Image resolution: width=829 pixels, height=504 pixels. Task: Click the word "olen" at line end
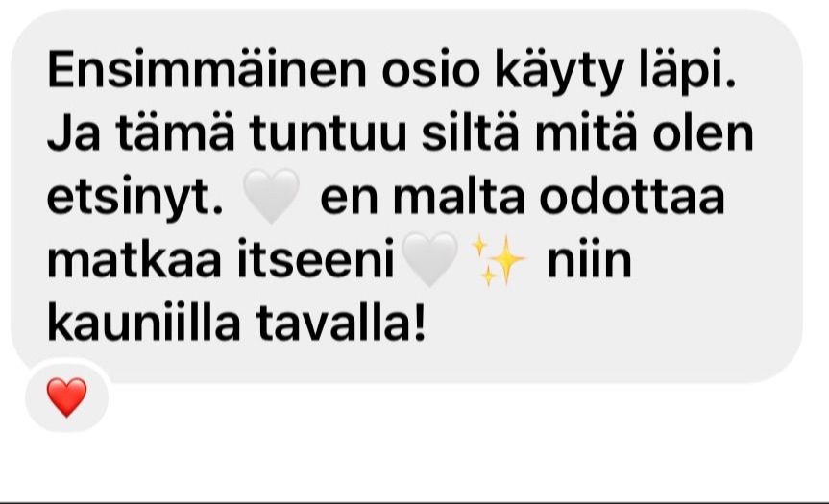pos(702,132)
